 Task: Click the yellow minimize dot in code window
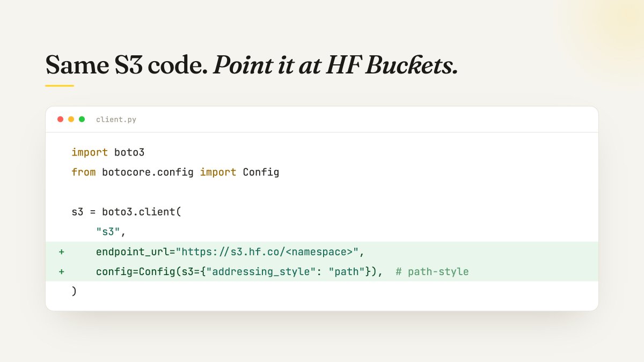[71, 119]
